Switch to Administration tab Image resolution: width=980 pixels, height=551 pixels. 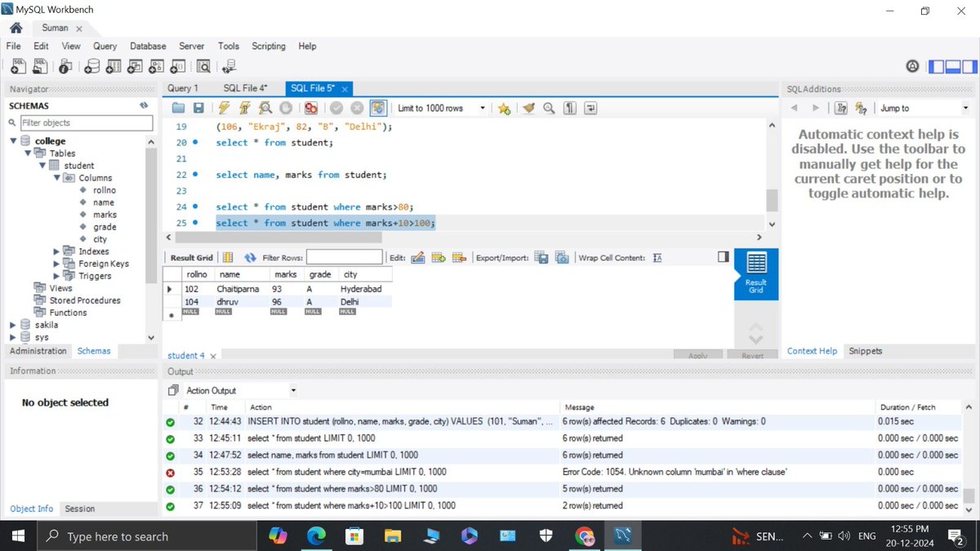point(38,351)
